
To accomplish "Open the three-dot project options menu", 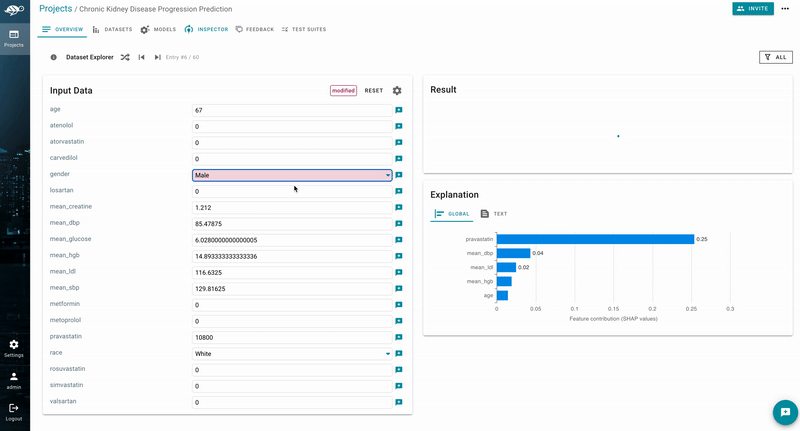I will (785, 9).
